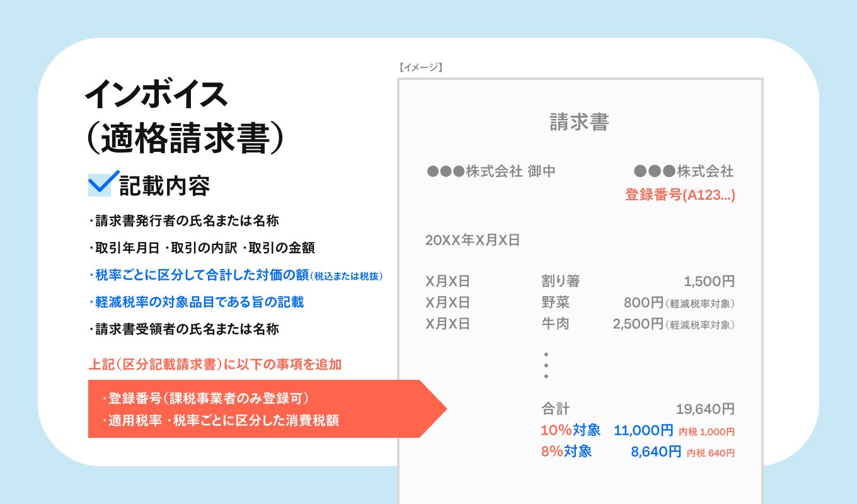
Task: Click the 請求書 document header icon
Action: (x=580, y=122)
